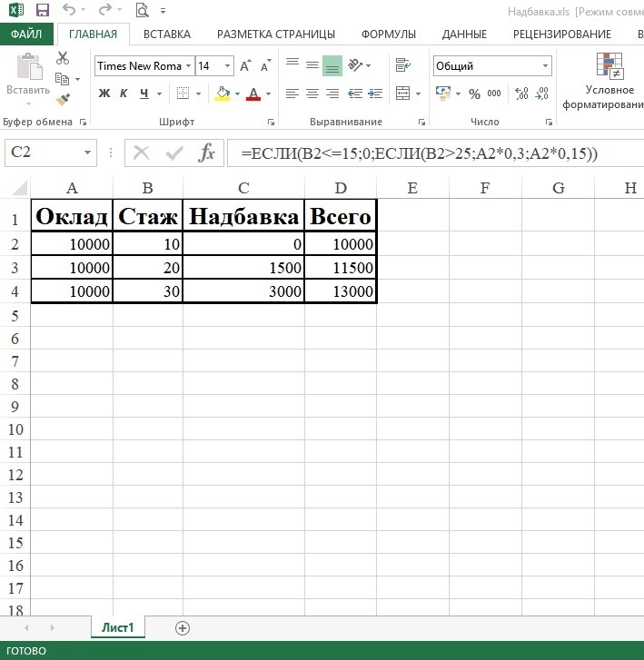Click the Insert Function fx icon

(207, 153)
